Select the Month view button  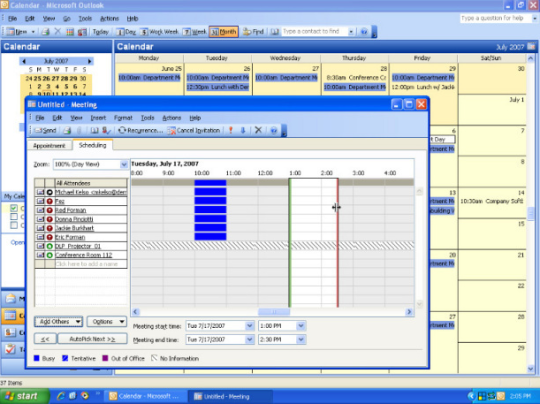(224, 32)
